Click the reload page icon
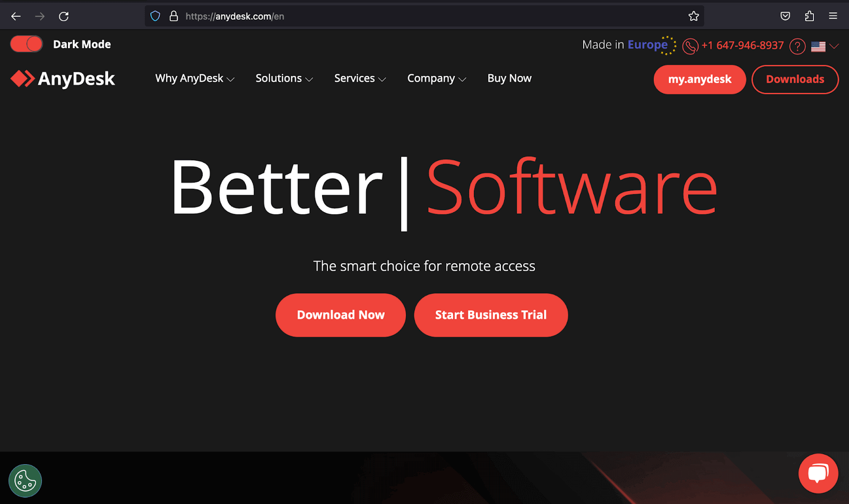The image size is (849, 504). click(64, 16)
